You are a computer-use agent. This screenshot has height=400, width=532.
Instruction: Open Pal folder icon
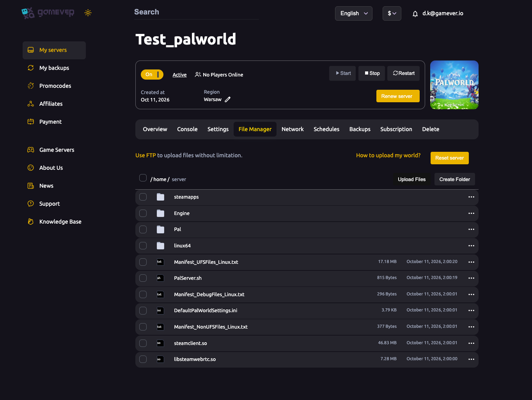pyautogui.click(x=160, y=229)
